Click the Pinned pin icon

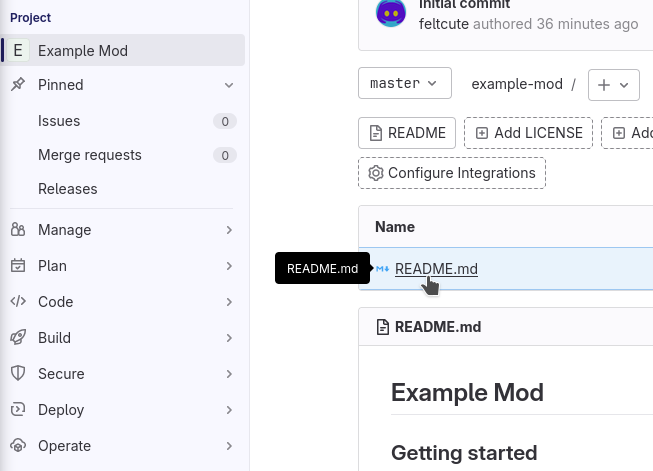tap(18, 85)
